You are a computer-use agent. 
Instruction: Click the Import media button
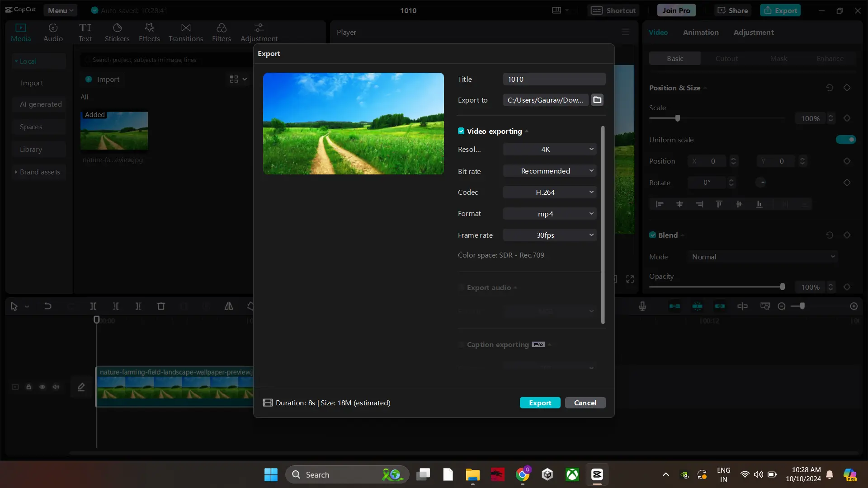pyautogui.click(x=103, y=79)
